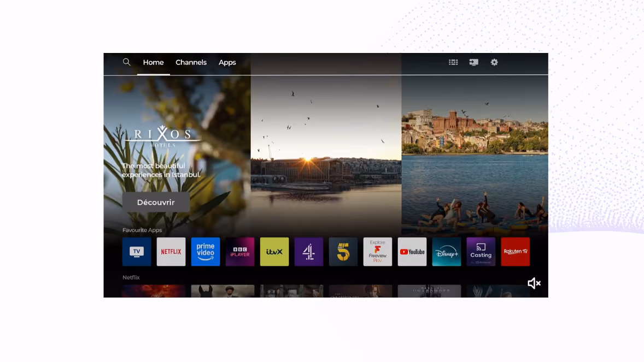Open the Disney+ app
This screenshot has height=362, width=644.
[447, 252]
